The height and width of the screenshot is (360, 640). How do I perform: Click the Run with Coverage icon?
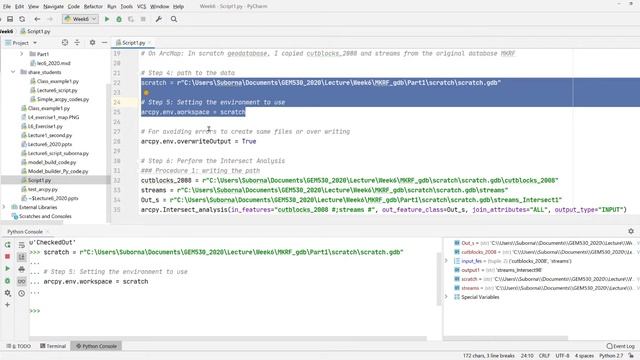click(131, 19)
